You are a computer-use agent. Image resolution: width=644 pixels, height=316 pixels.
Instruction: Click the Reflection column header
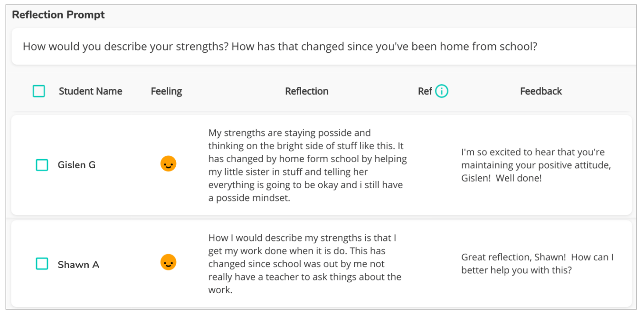[x=306, y=91]
